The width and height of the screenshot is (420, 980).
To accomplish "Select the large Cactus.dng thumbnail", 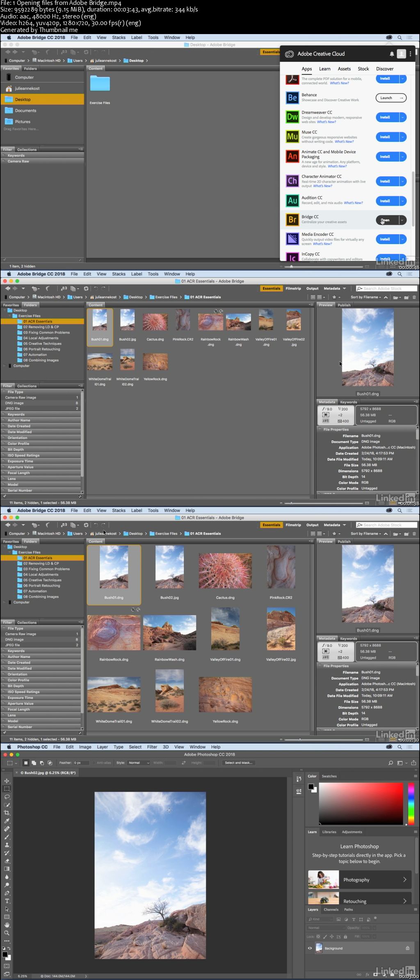I will [x=225, y=571].
